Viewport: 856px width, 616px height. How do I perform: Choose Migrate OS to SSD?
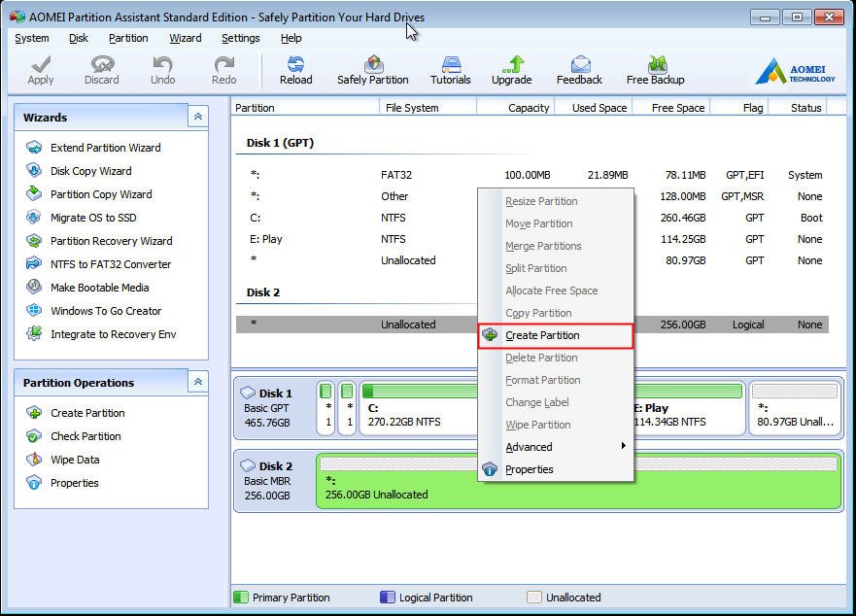pyautogui.click(x=82, y=218)
